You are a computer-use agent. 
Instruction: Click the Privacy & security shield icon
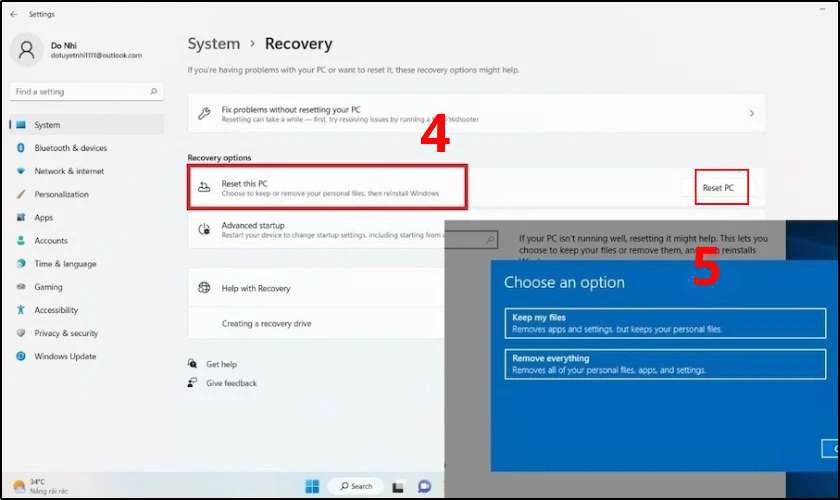point(21,333)
